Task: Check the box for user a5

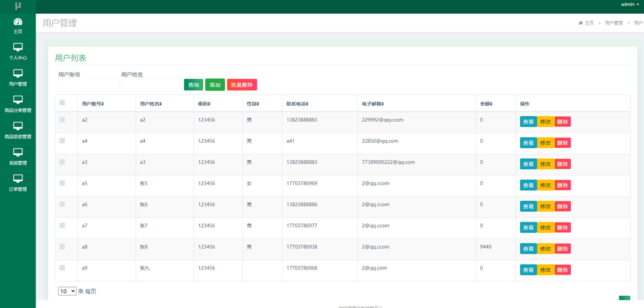Action: pyautogui.click(x=62, y=183)
